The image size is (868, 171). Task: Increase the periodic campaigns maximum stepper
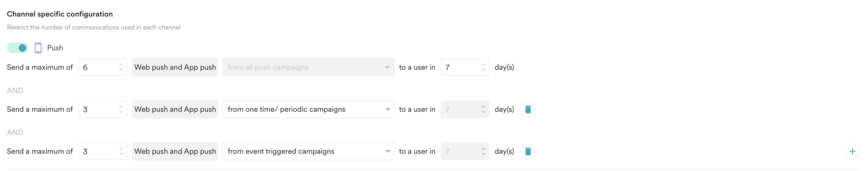coord(121,107)
